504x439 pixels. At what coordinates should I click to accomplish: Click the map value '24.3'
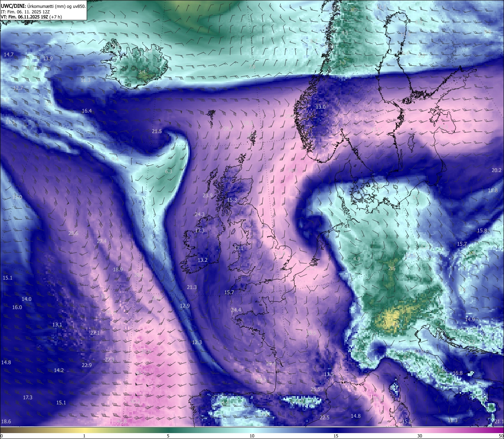tap(200, 215)
